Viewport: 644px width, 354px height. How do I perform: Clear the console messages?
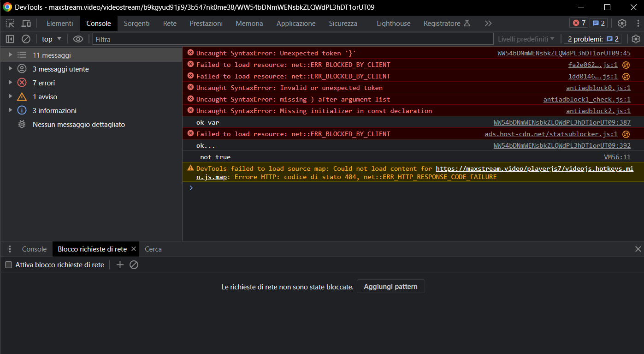click(25, 39)
